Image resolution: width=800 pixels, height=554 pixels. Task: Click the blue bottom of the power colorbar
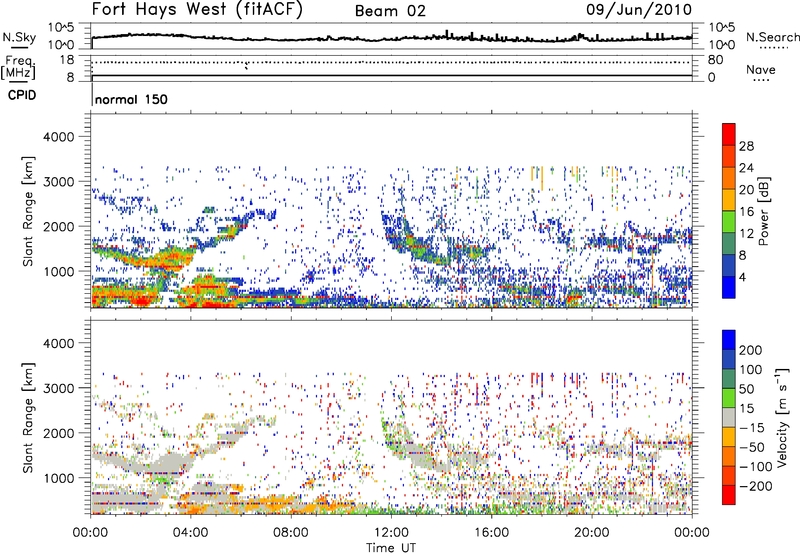pos(729,287)
